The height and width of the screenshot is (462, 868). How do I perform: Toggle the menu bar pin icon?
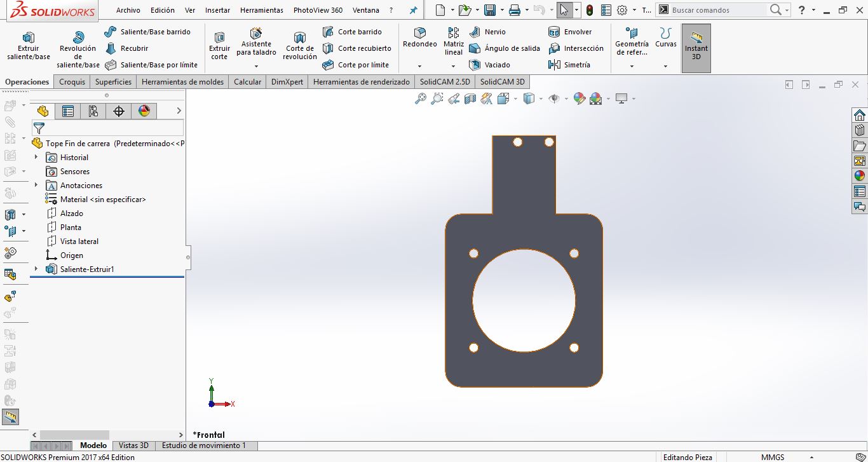click(414, 10)
